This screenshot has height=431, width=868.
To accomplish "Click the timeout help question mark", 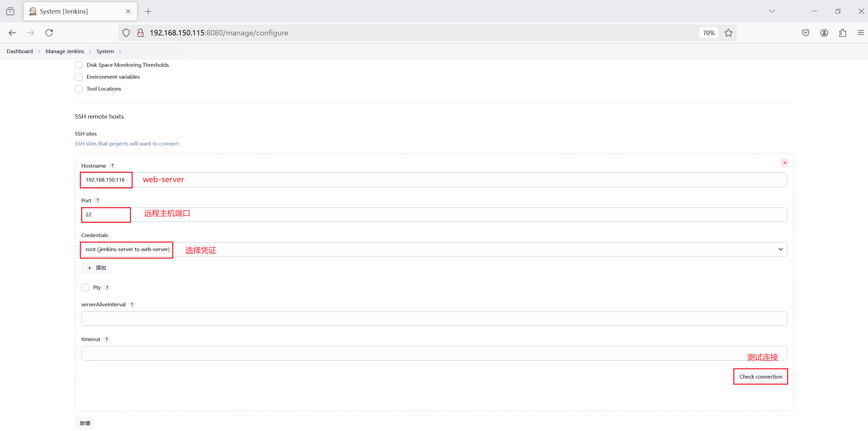I will (107, 339).
